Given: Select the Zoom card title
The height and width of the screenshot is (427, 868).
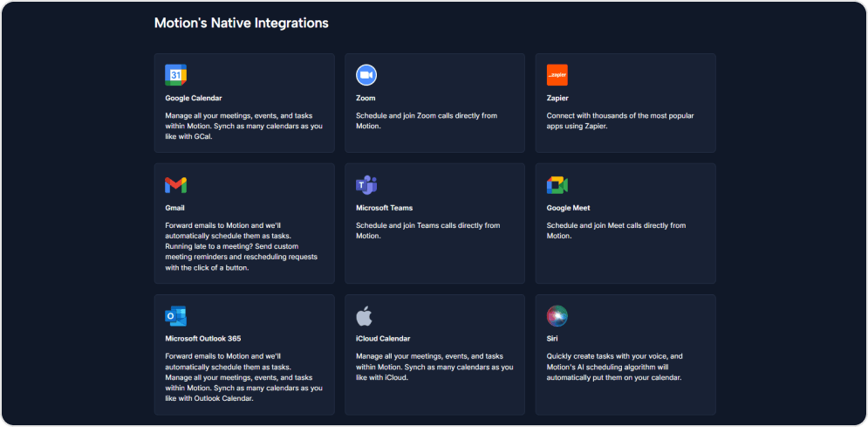Looking at the screenshot, I should coord(366,98).
